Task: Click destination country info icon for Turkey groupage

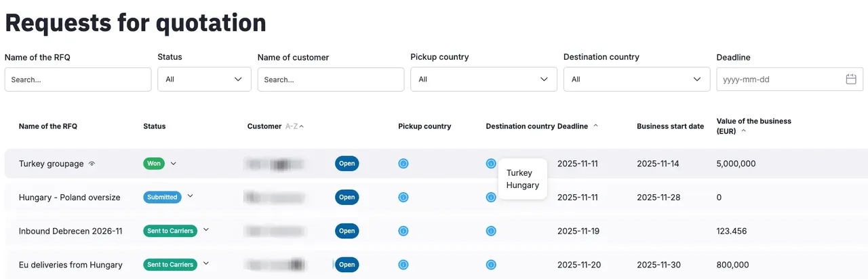Action: [x=491, y=164]
